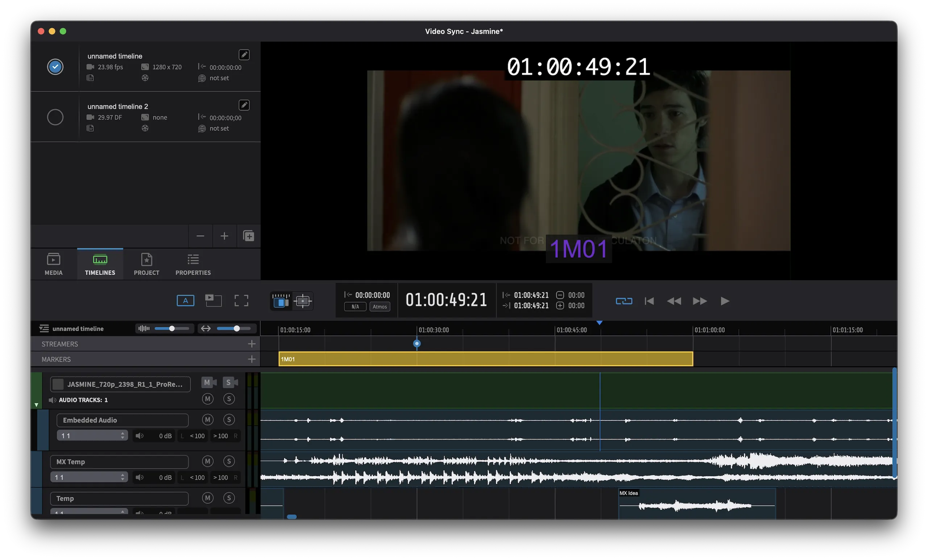Fast forward with double right arrows

click(x=700, y=301)
